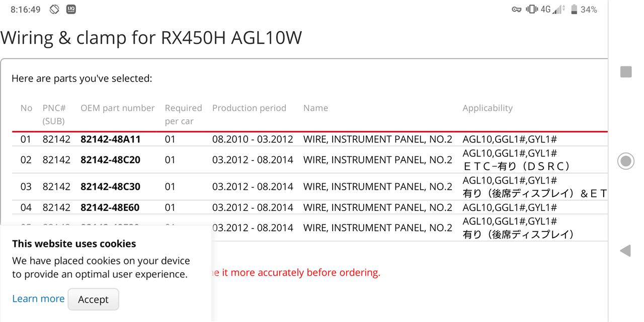This screenshot has width=644, height=322.
Task: Tap the Android back navigation triangle
Action: pyautogui.click(x=625, y=251)
